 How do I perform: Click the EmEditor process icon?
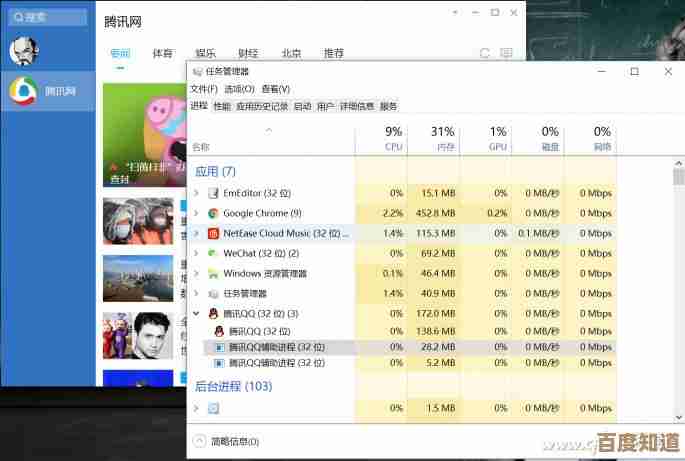[x=213, y=193]
